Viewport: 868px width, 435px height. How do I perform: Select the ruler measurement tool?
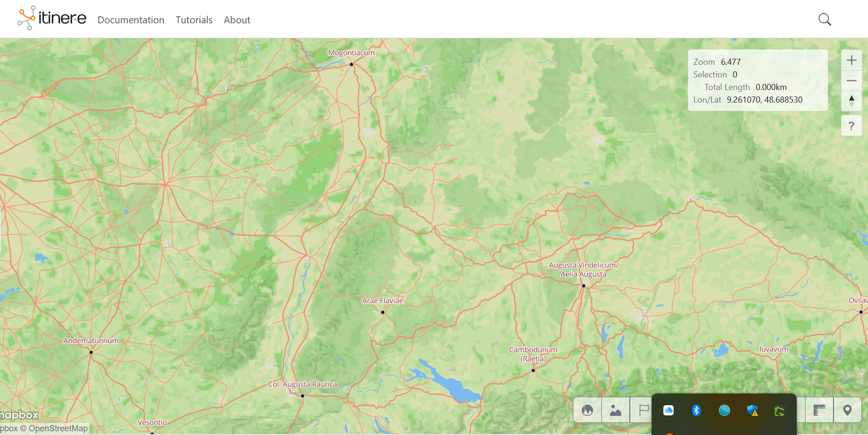point(819,410)
